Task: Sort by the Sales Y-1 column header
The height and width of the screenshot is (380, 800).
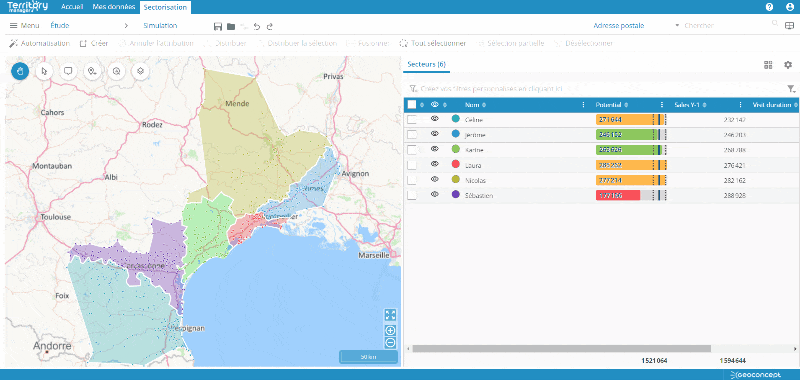Action: point(690,105)
